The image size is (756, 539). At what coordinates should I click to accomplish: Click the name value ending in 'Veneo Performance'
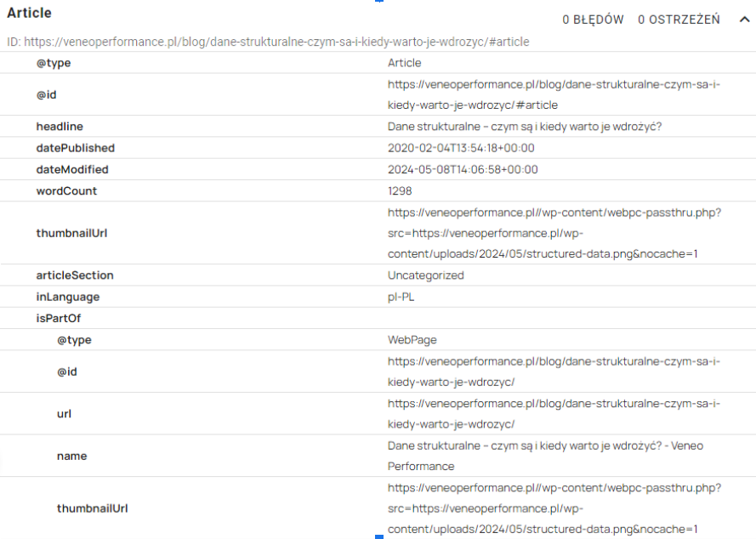point(544,456)
